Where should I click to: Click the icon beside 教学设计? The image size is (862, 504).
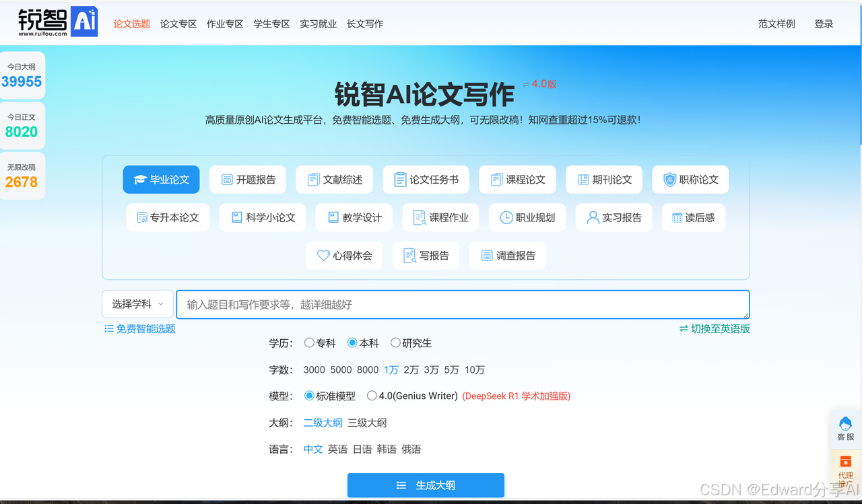tap(333, 217)
